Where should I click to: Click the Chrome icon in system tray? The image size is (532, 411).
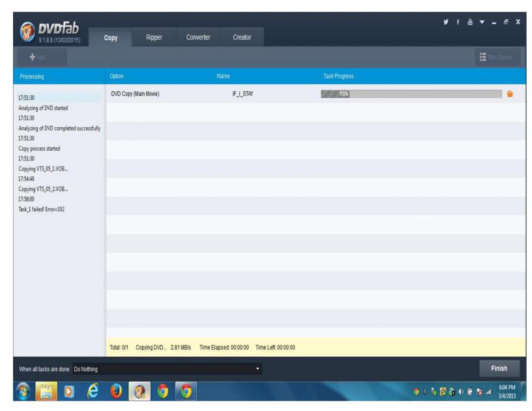click(x=416, y=392)
